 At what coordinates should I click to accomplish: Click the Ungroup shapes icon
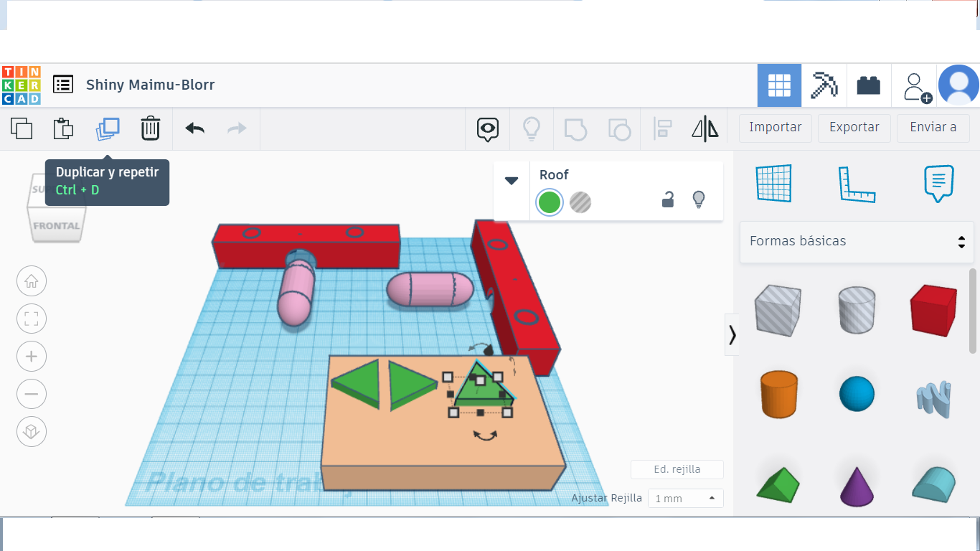point(619,129)
